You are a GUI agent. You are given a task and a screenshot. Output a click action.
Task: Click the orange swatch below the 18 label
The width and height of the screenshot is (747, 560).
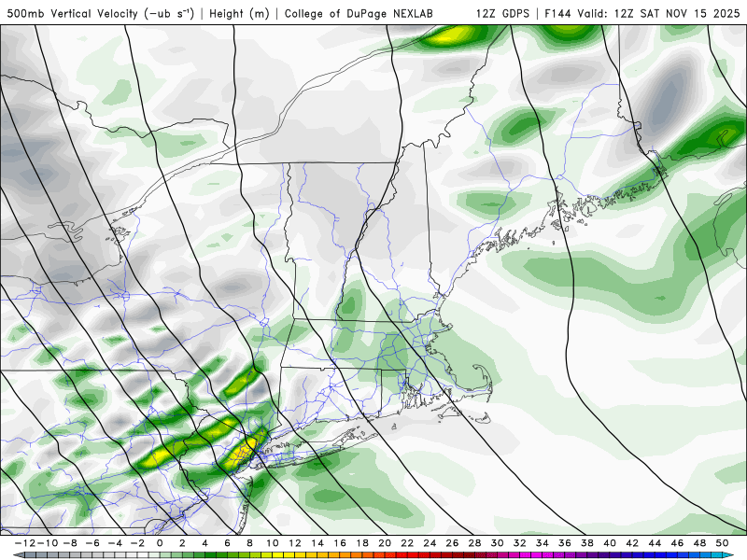(x=368, y=555)
